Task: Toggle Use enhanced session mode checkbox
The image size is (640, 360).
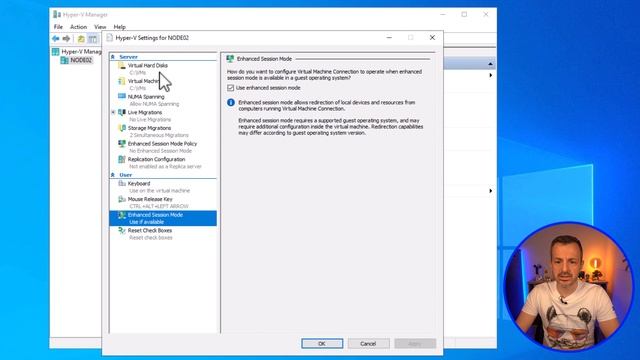Action: pyautogui.click(x=231, y=88)
